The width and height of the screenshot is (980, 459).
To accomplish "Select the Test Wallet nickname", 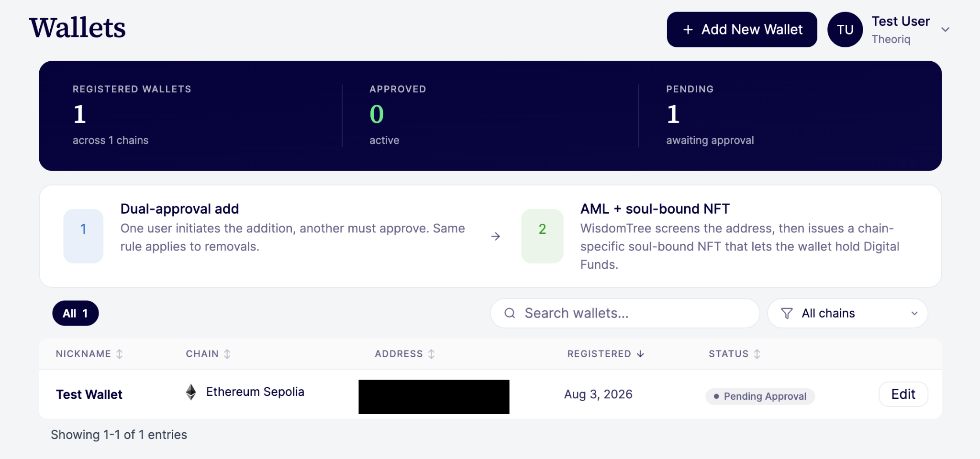I will tap(89, 394).
